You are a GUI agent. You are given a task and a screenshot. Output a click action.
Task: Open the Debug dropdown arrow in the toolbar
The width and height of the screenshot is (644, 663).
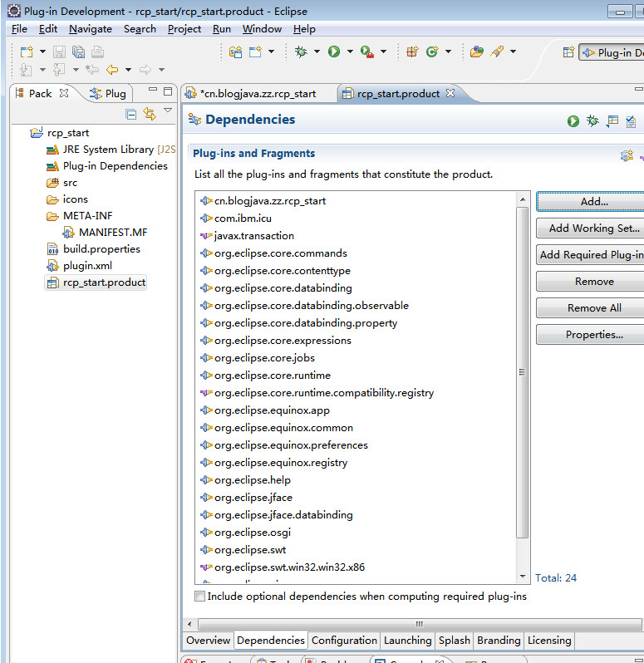(x=317, y=52)
